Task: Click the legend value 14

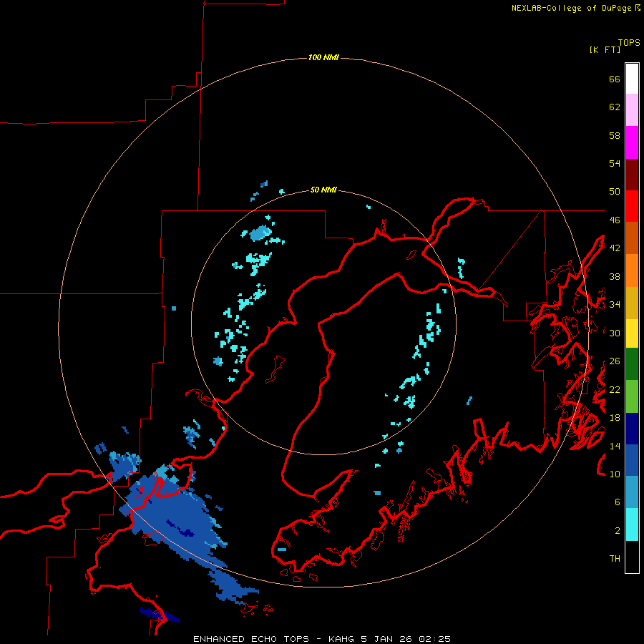Action: pos(615,446)
